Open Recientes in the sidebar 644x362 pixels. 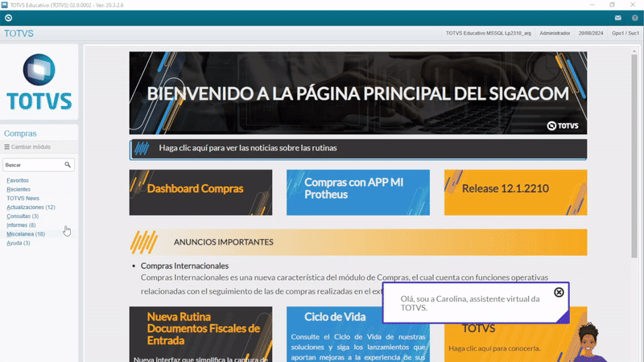[19, 190]
